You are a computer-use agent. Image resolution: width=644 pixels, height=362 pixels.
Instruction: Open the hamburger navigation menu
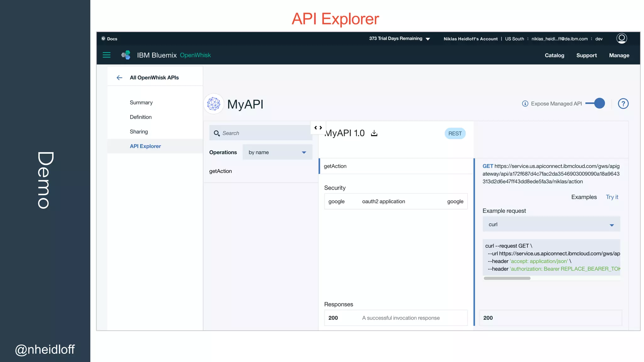point(107,55)
